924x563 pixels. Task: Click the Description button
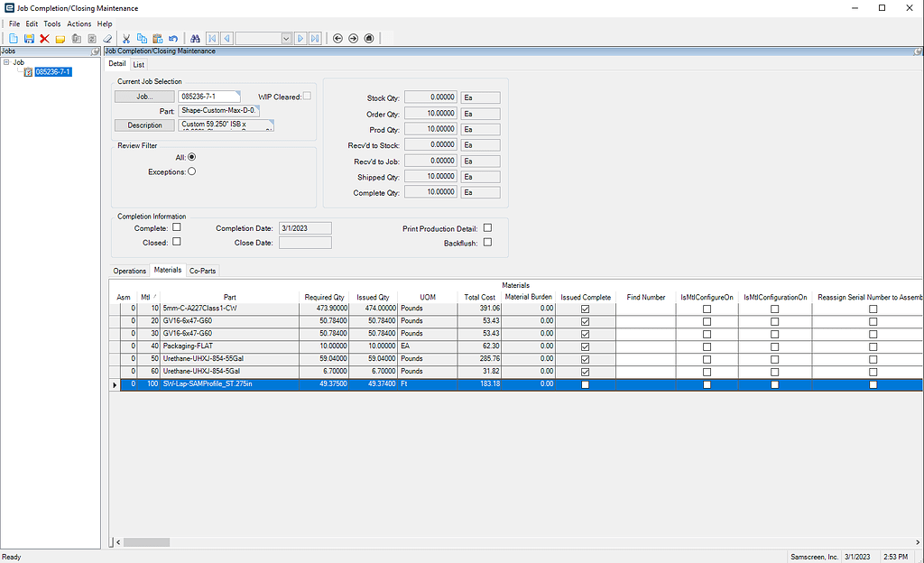click(144, 125)
